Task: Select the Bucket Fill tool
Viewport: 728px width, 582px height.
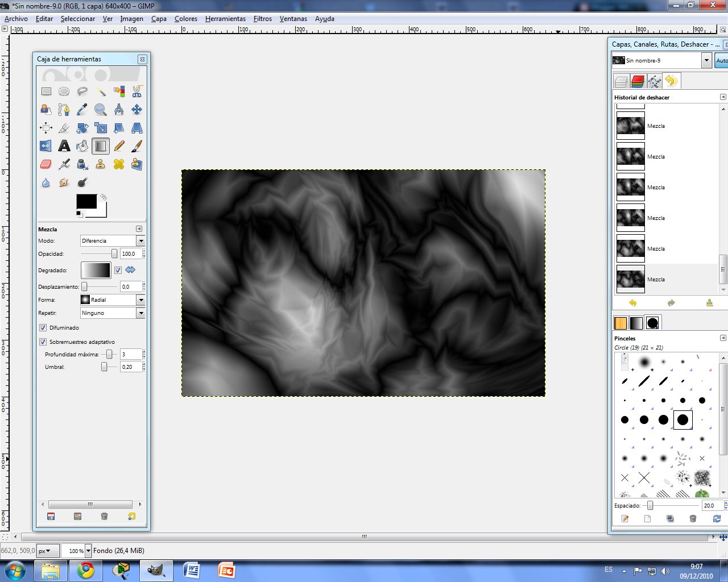Action: [83, 146]
